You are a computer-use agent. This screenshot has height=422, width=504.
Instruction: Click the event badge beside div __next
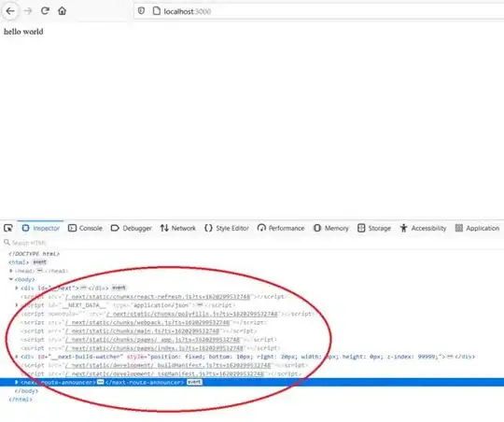coord(119,288)
